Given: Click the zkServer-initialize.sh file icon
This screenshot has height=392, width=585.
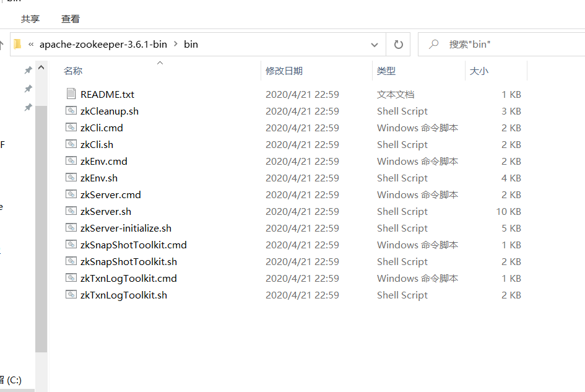Looking at the screenshot, I should 71,228.
